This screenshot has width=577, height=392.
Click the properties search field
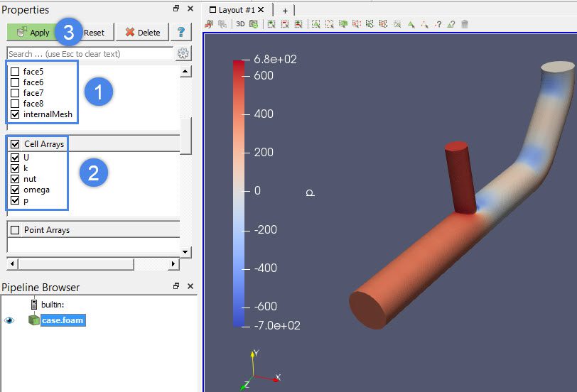click(x=90, y=54)
